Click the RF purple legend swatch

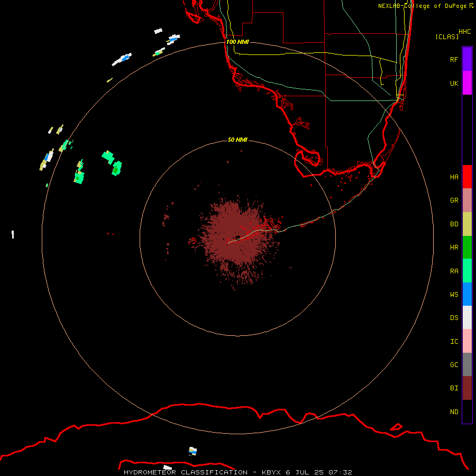coord(467,59)
